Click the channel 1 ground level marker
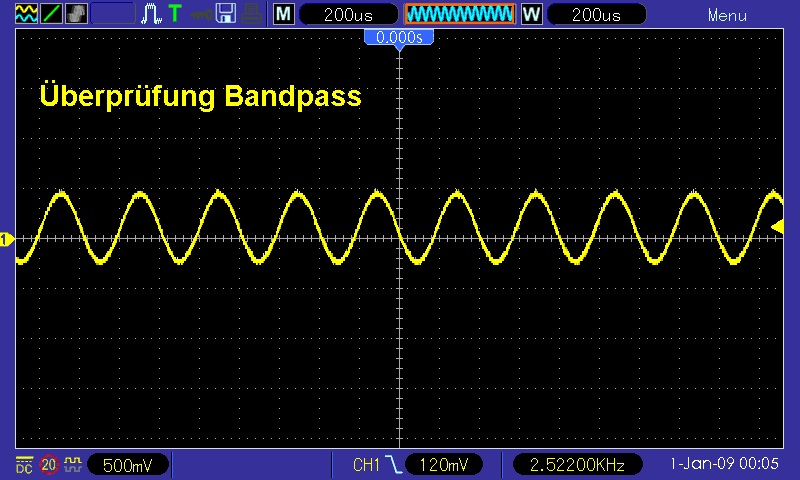 [7, 239]
